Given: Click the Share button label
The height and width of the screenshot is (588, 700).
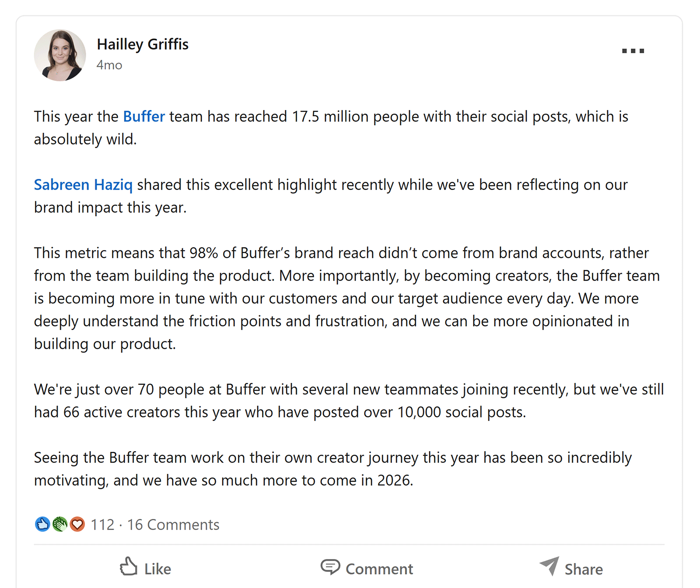Looking at the screenshot, I should (x=584, y=569).
